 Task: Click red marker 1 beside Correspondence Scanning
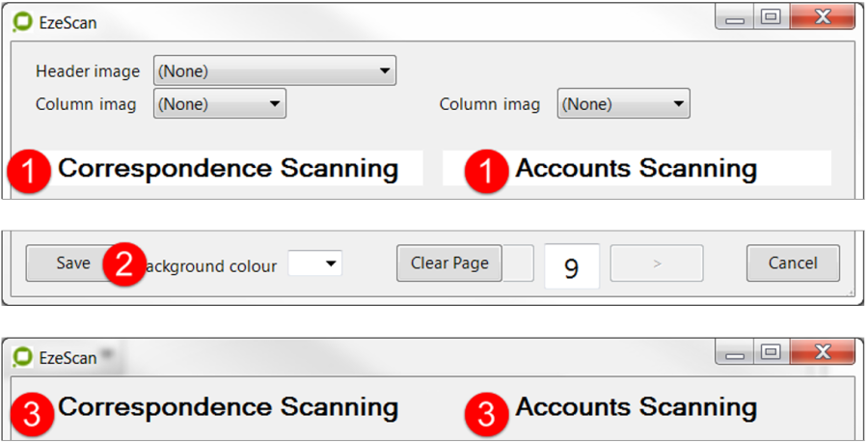click(31, 172)
